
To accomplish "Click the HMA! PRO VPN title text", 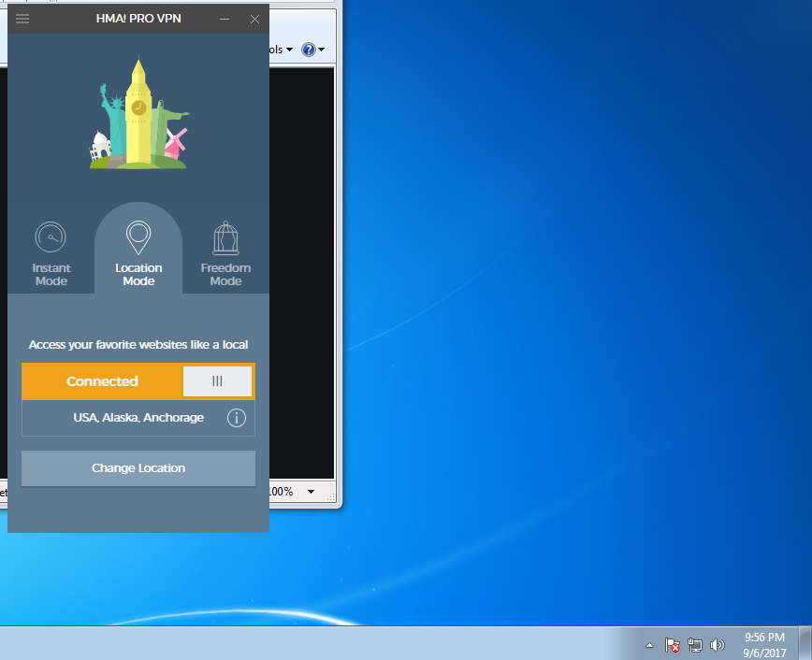I will [x=138, y=19].
